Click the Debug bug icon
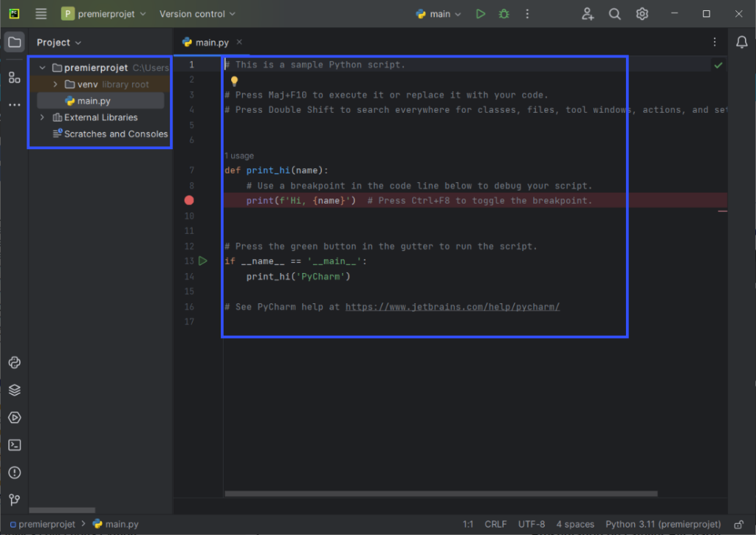Screen dimensions: 756x535 point(504,14)
